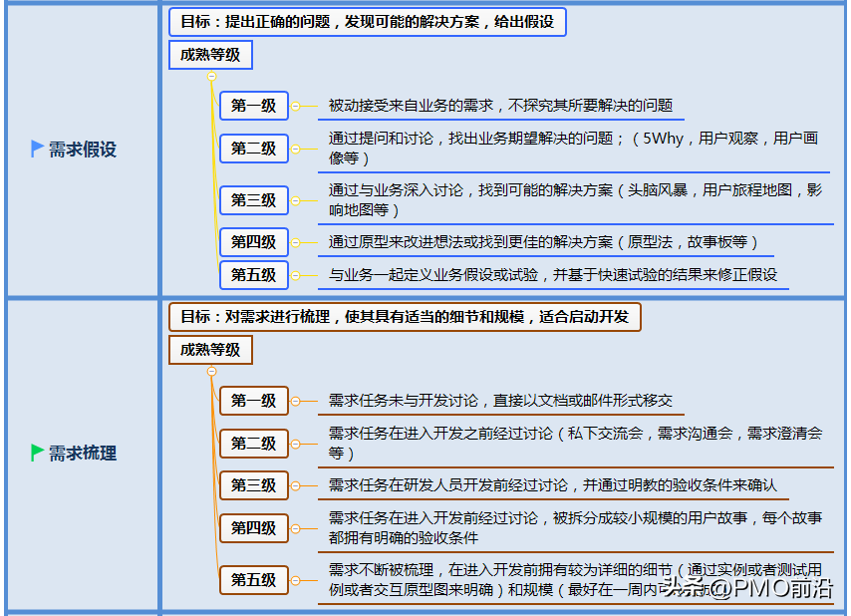Collapse 第一级 node in 需求假设 section

295,107
